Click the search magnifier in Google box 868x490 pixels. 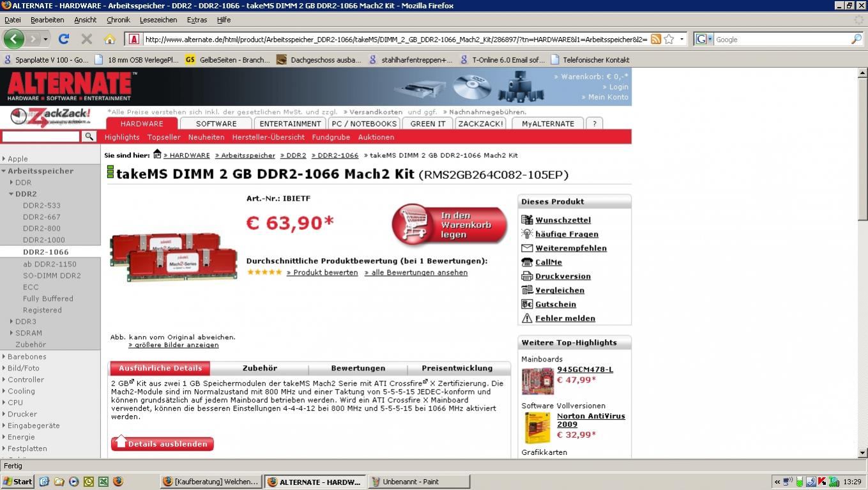pos(857,39)
